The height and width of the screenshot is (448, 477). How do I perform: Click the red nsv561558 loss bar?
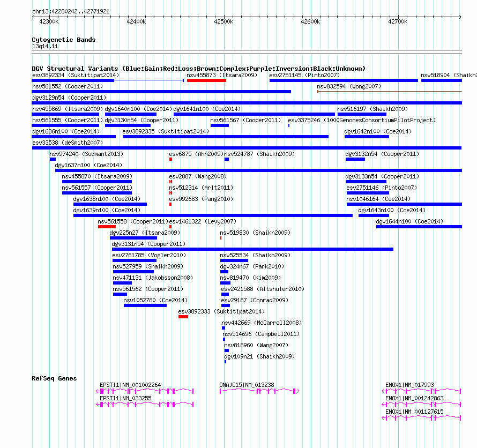(x=107, y=227)
